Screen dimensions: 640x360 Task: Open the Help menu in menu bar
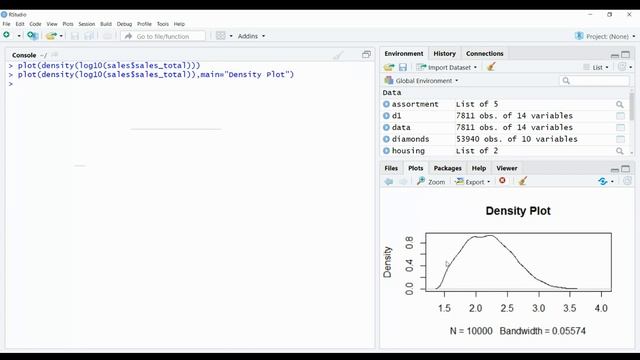coord(179,24)
